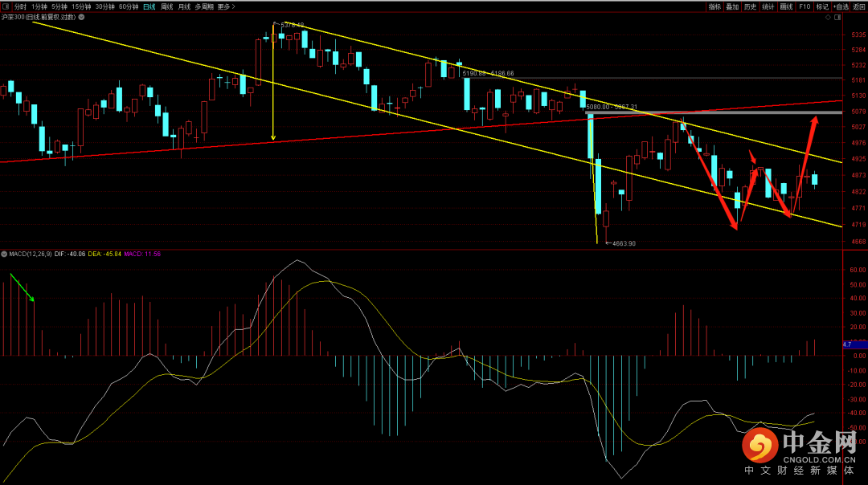Viewport: 868px width, 485px height.
Task: Click the panel toggle icon at top-left
Action: click(6, 6)
